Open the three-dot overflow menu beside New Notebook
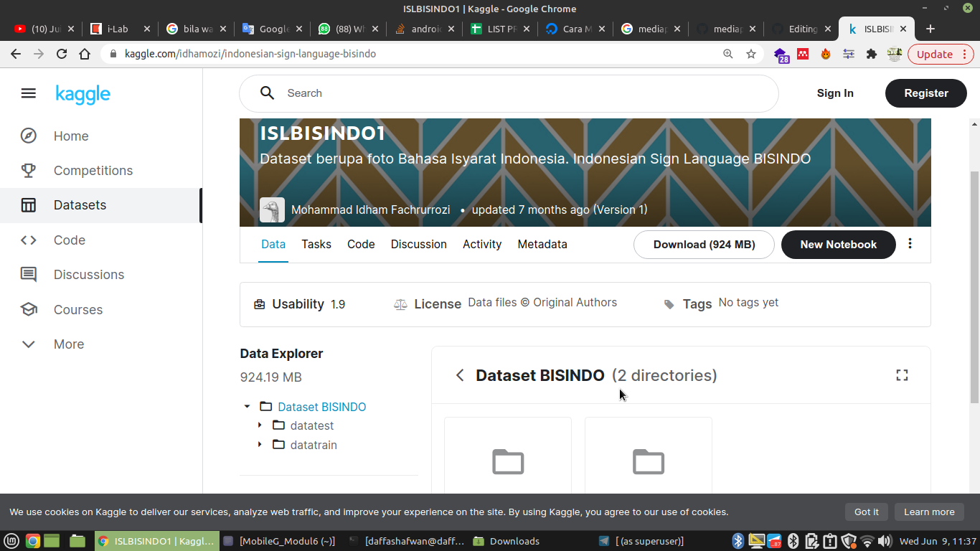This screenshot has width=980, height=551. click(910, 244)
